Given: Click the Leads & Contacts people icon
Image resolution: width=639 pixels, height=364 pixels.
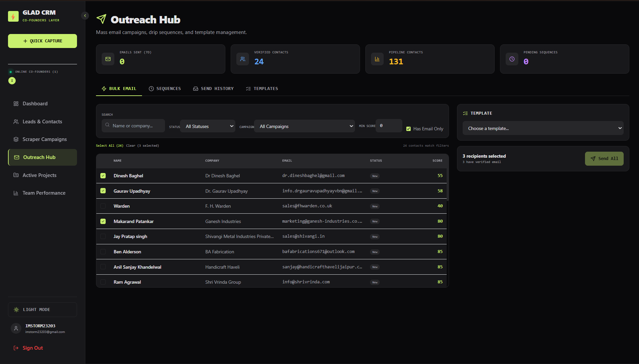Looking at the screenshot, I should (16, 122).
